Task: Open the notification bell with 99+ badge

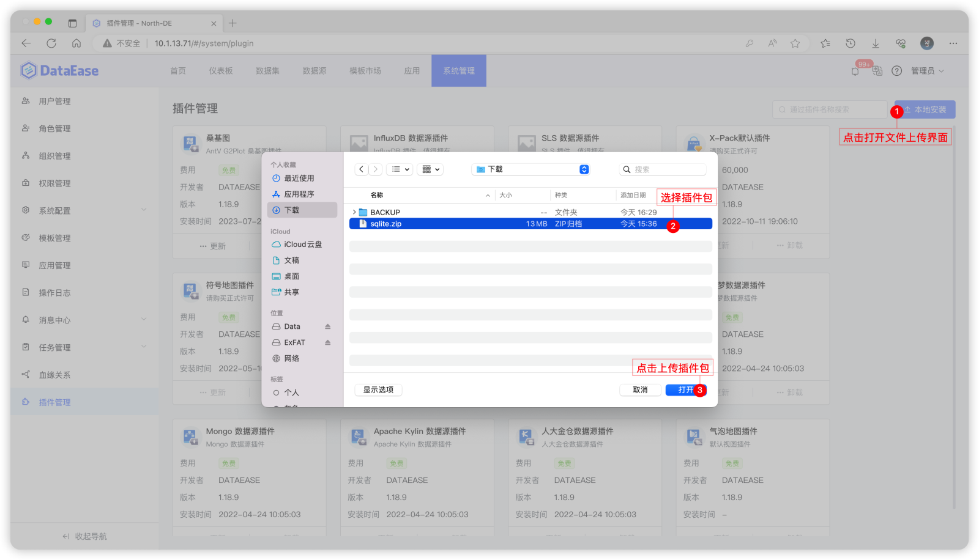Action: click(855, 71)
